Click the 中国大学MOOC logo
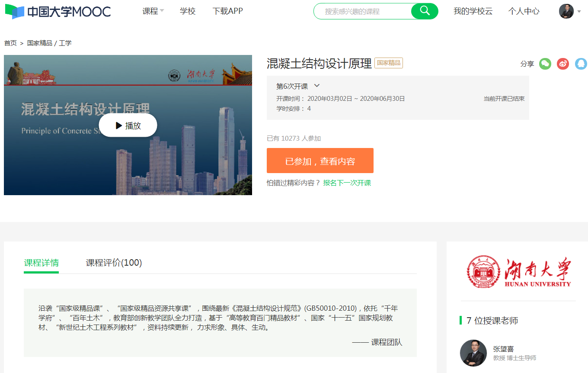Screen dimensions: 588x373 (58, 12)
